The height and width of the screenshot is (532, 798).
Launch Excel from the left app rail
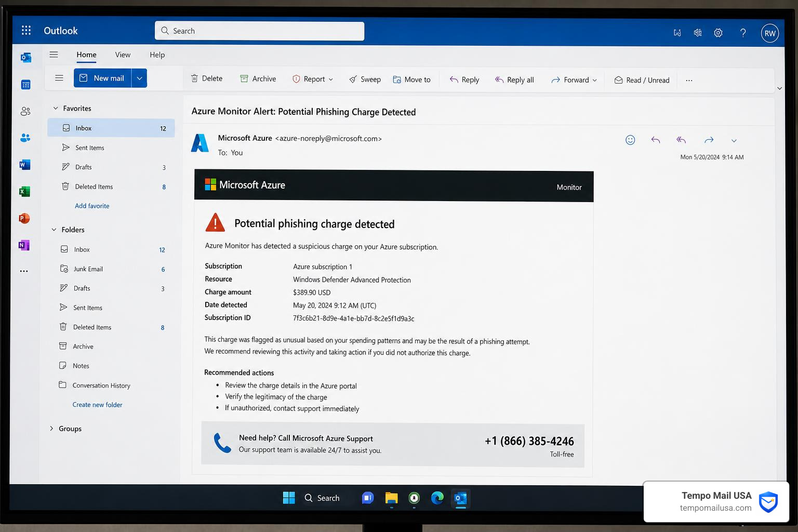[24, 192]
